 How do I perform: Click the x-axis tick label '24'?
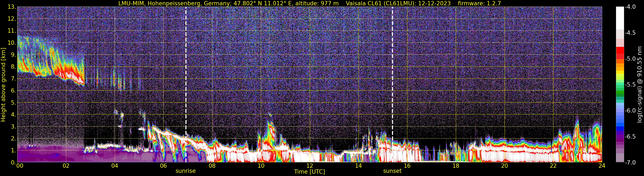pyautogui.click(x=602, y=166)
